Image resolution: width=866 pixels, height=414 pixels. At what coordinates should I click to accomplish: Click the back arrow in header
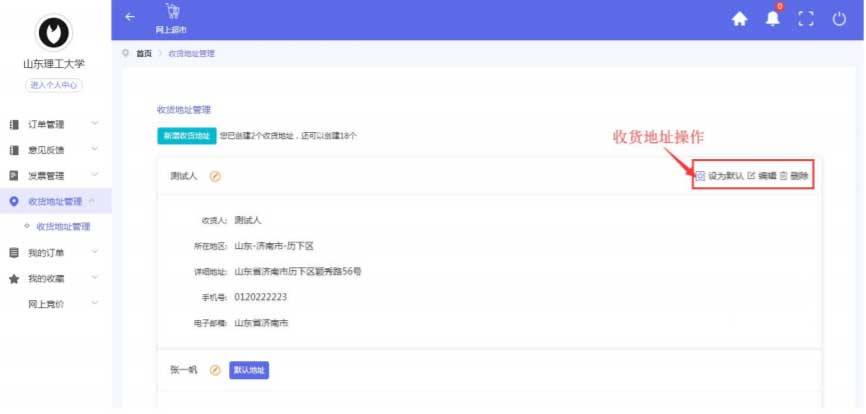[x=129, y=16]
